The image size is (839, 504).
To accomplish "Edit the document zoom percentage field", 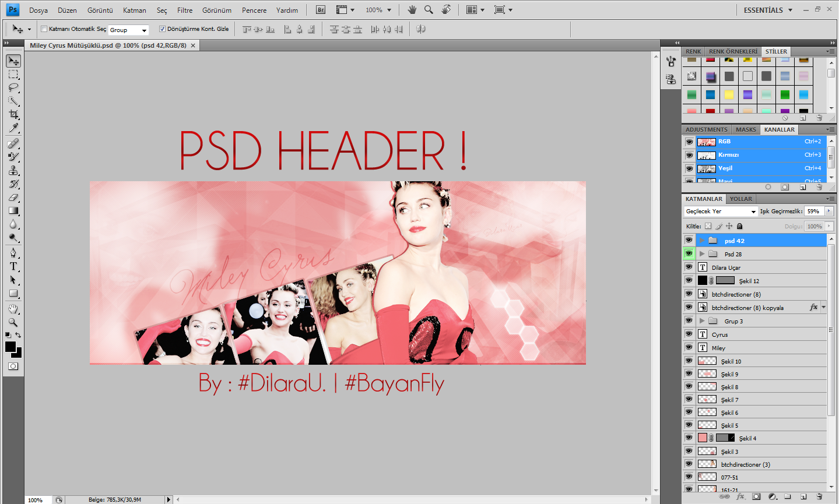I will [38, 500].
